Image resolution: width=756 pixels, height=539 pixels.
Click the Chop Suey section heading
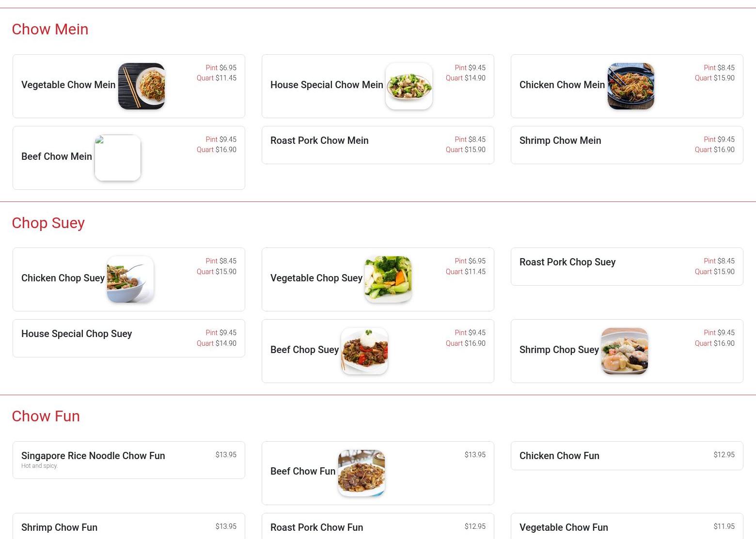[x=48, y=223]
